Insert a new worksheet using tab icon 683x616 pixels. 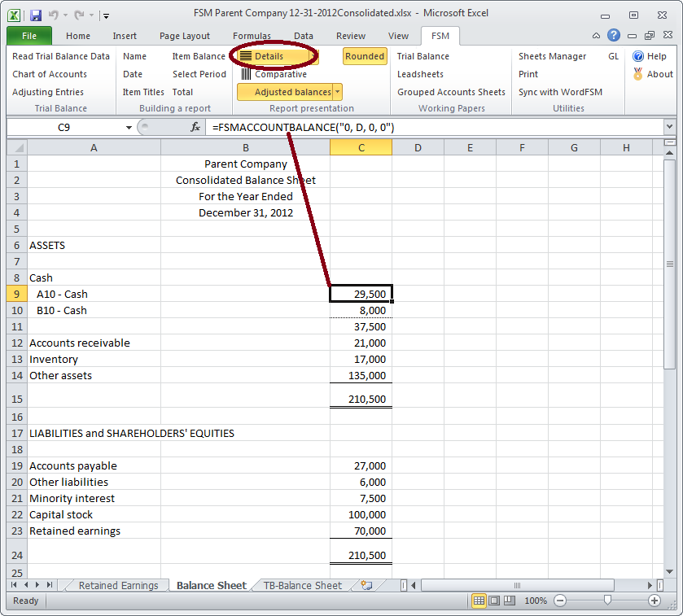366,586
